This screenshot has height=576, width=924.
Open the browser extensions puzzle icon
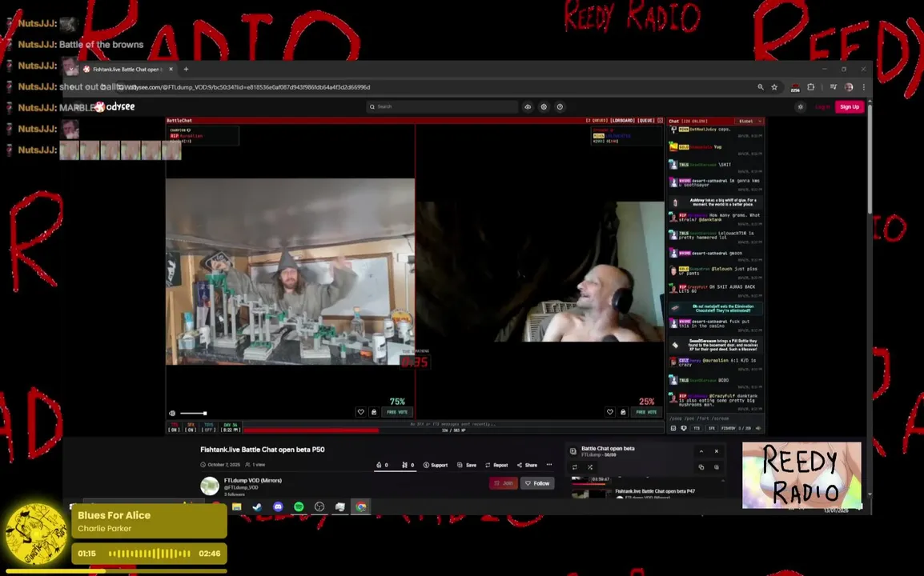pos(811,87)
